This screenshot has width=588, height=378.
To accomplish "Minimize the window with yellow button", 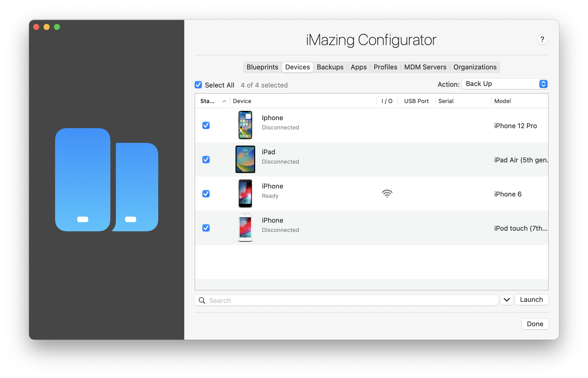I will (x=47, y=27).
